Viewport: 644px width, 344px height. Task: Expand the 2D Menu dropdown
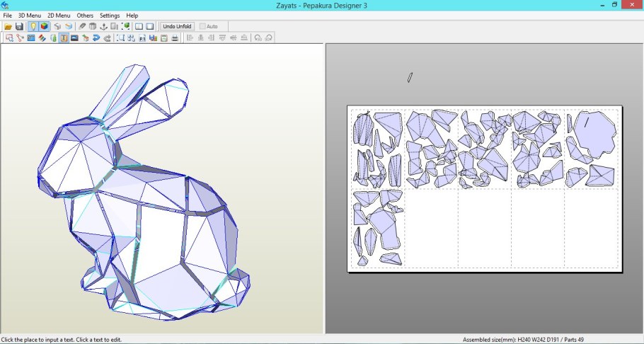[59, 15]
